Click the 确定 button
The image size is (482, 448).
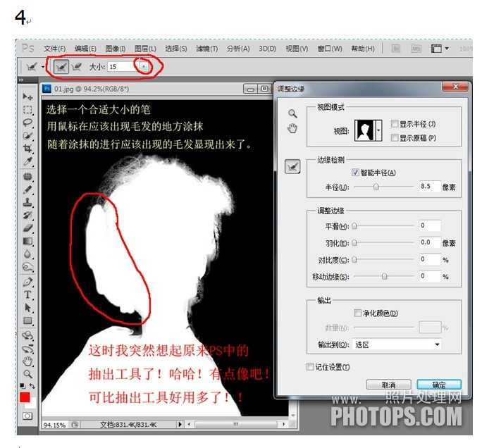(x=439, y=385)
